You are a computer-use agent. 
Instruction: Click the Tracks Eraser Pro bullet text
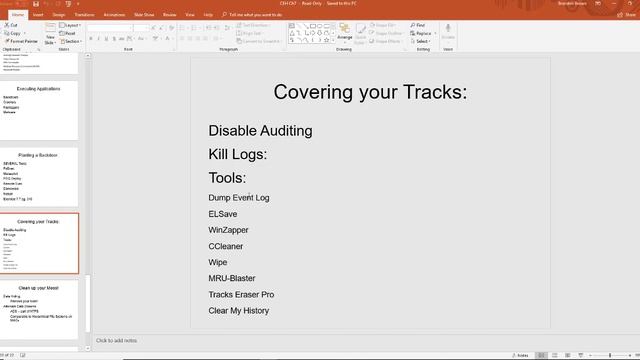(241, 295)
